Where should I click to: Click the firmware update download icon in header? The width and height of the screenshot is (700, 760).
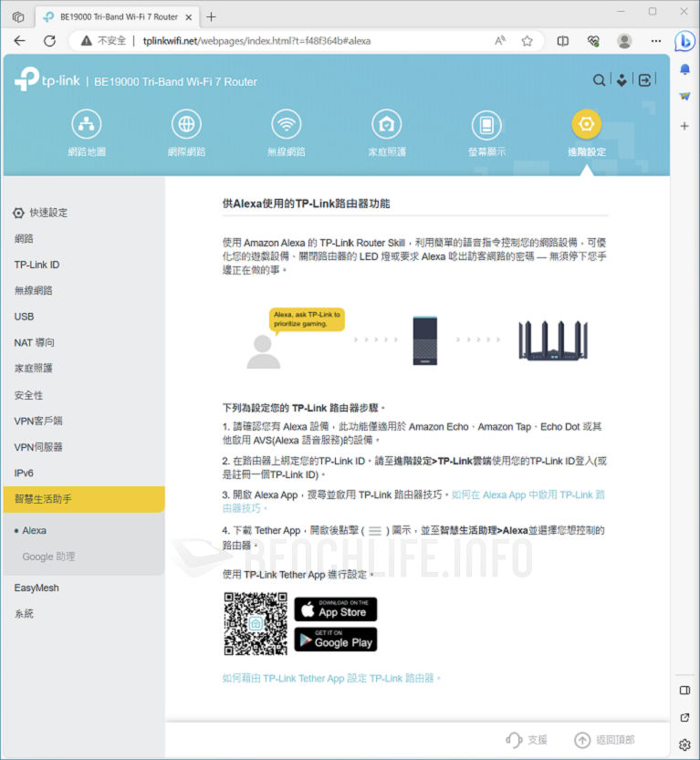(622, 80)
